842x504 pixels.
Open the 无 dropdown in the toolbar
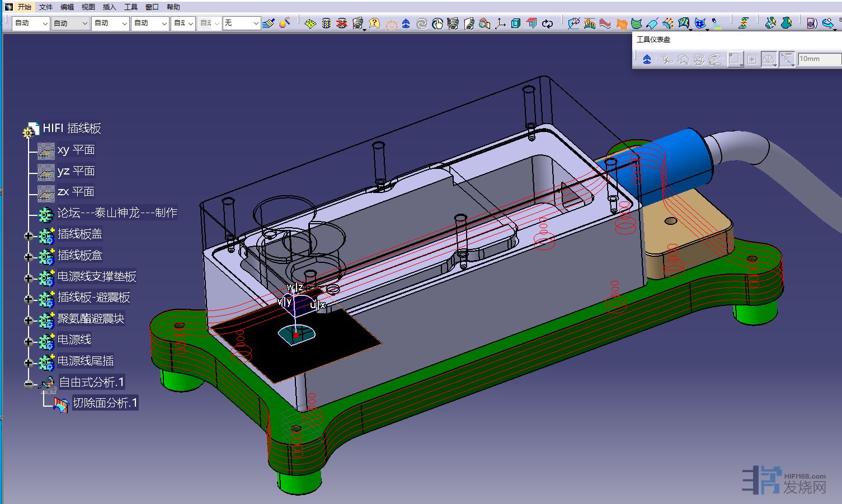tap(256, 23)
